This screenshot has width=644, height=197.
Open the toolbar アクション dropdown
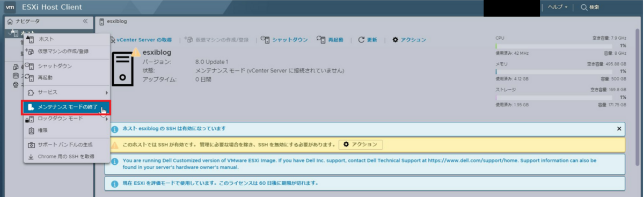tap(409, 40)
